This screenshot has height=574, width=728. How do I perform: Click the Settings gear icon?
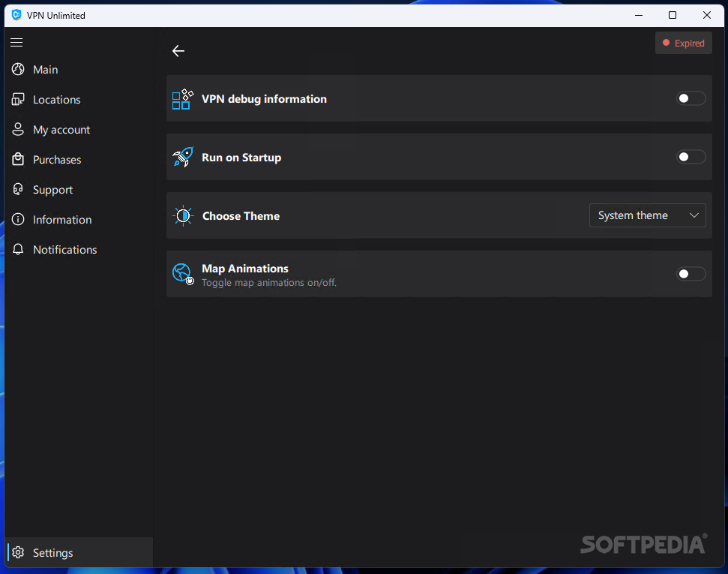pyautogui.click(x=18, y=553)
